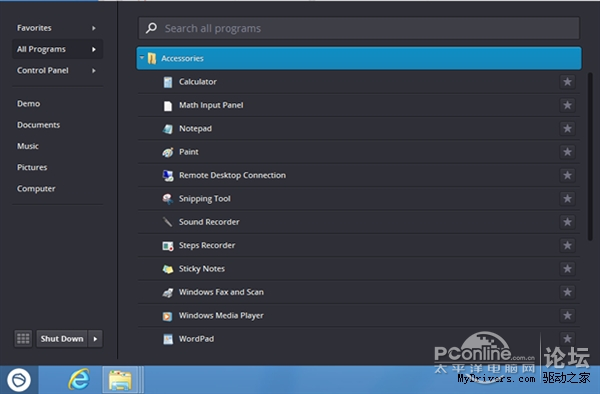600x394 pixels.
Task: Star Paint as a favorite
Action: [x=567, y=152]
